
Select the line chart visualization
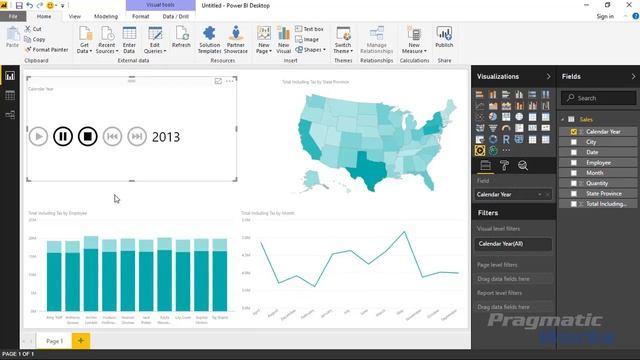point(480,106)
